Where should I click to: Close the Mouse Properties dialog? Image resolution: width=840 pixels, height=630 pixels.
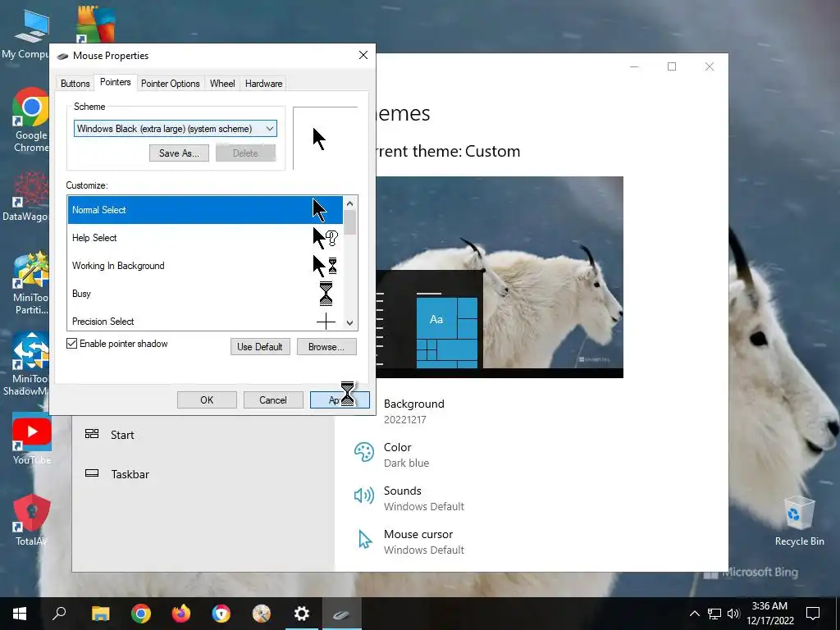(363, 55)
